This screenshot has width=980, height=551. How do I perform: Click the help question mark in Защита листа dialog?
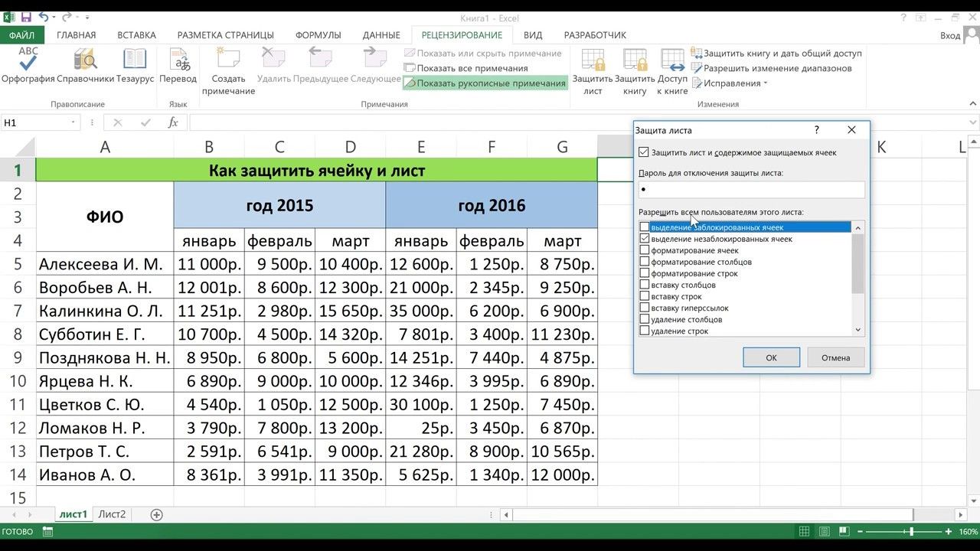tap(816, 130)
